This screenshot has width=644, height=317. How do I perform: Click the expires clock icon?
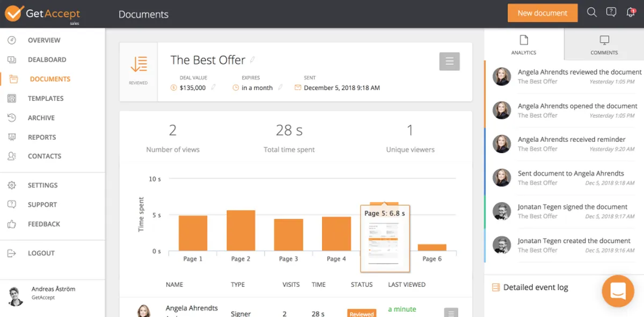tap(236, 88)
